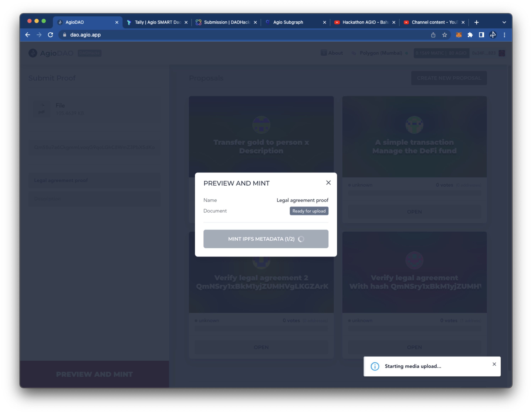Click the vote progress bar of Verify legal agreement 2
Screen dimensions: 532x414
tap(261, 329)
